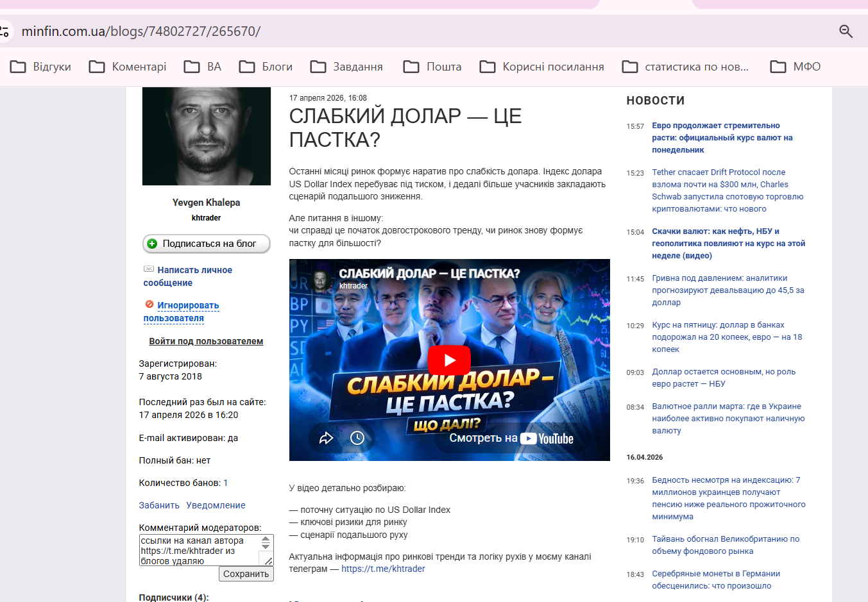Image resolution: width=868 pixels, height=602 pixels.
Task: Click Yevgen Khalepa profile photo
Action: coord(207,136)
